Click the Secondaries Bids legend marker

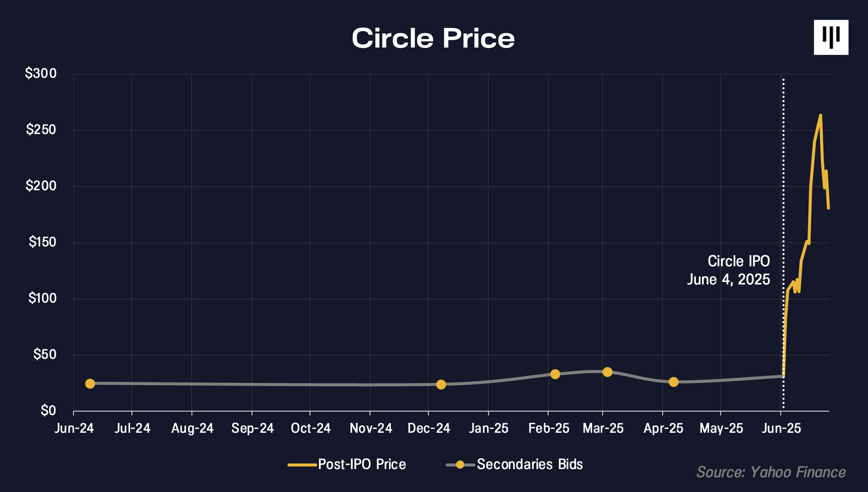(460, 465)
